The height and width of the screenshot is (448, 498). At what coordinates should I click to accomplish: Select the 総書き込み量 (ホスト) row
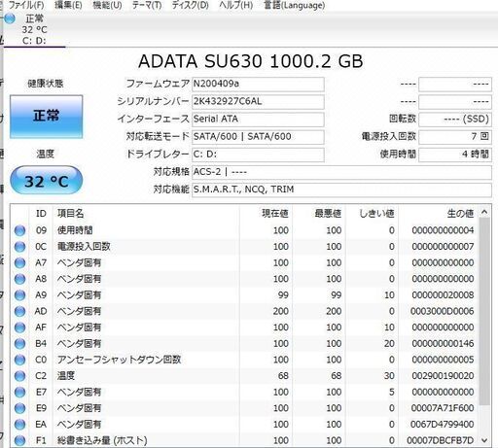245,440
